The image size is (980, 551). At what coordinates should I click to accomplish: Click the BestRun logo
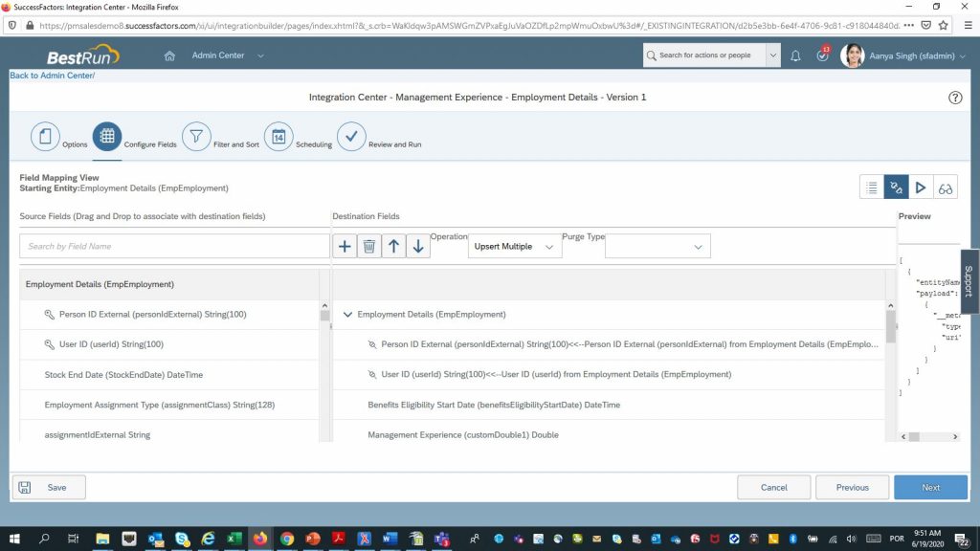[x=83, y=55]
